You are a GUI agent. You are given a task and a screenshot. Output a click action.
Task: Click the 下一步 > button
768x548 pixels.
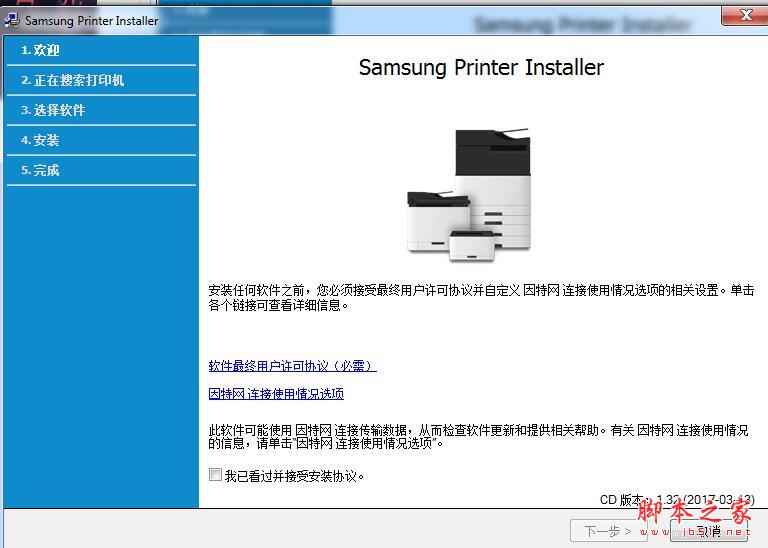click(608, 531)
